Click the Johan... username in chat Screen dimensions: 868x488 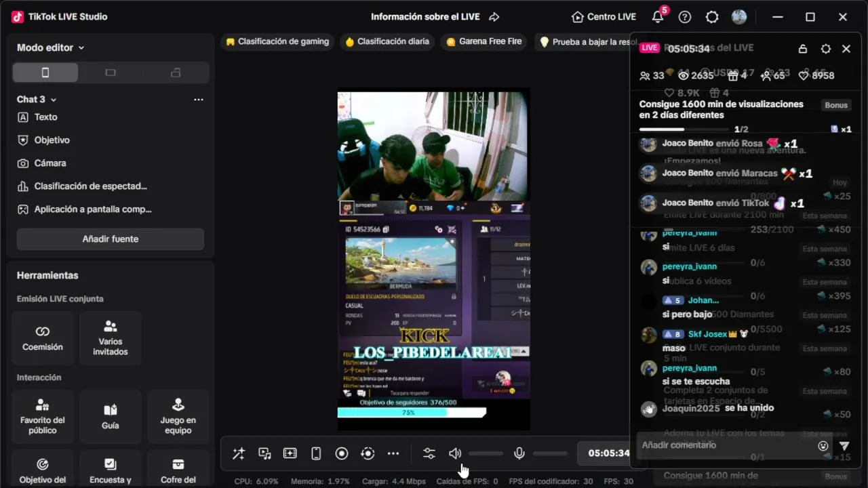(x=703, y=300)
